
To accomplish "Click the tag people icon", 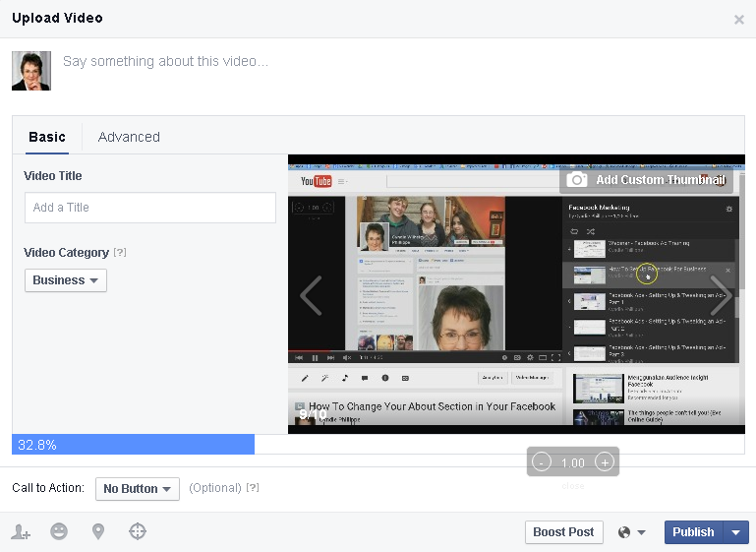I will 21,531.
